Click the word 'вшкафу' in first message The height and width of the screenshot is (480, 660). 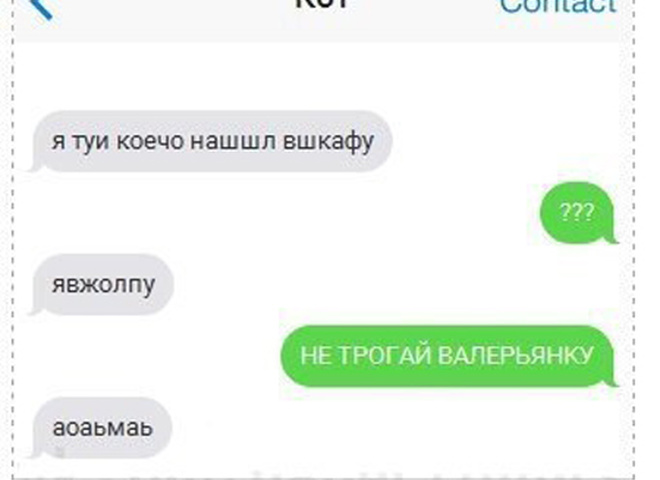click(x=328, y=141)
